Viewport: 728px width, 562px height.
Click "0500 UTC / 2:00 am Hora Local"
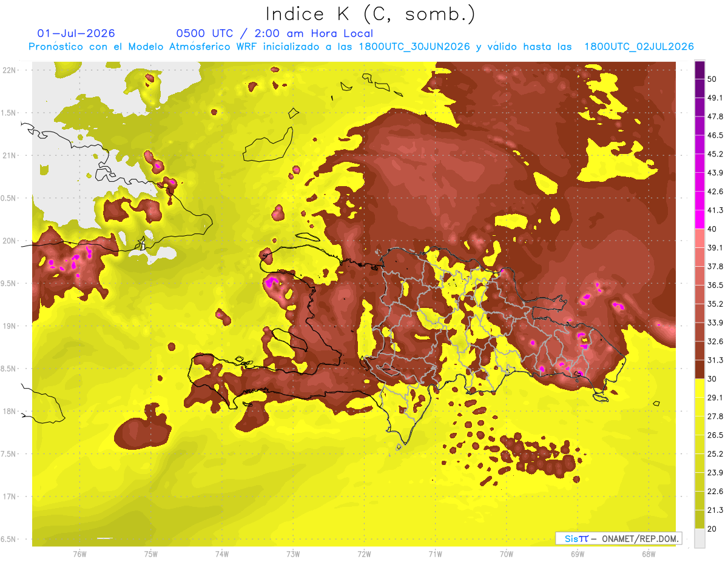tap(274, 33)
